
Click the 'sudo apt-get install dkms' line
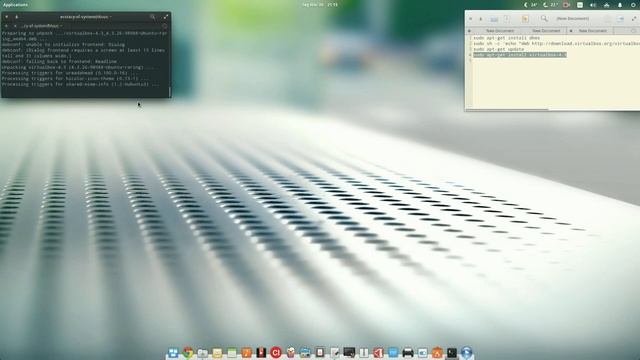pyautogui.click(x=507, y=38)
